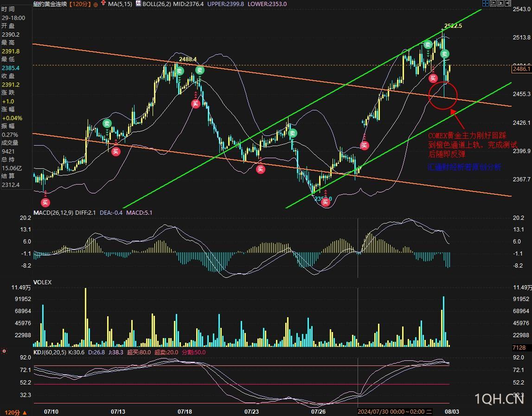The width and height of the screenshot is (532, 416).
Task: Click the 2312.4 settlement value
Action: 11,185
